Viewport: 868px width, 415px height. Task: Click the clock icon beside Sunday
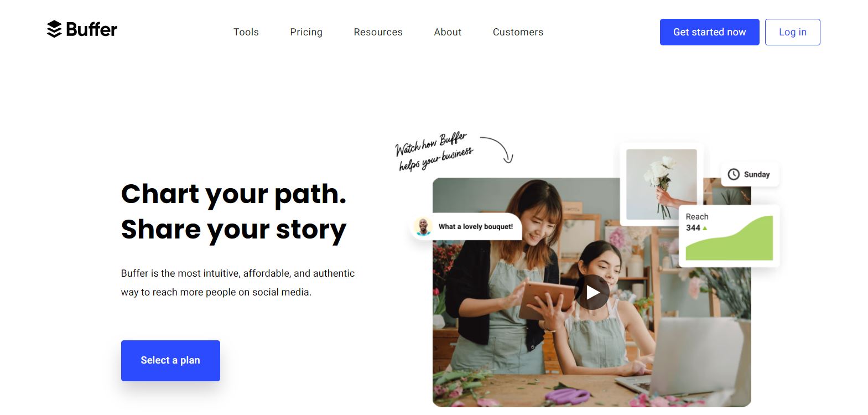point(734,174)
